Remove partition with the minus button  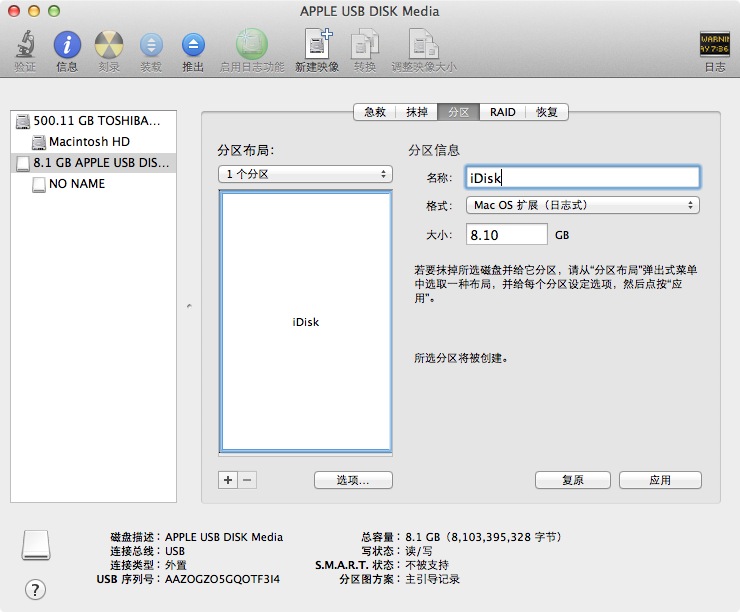(247, 480)
